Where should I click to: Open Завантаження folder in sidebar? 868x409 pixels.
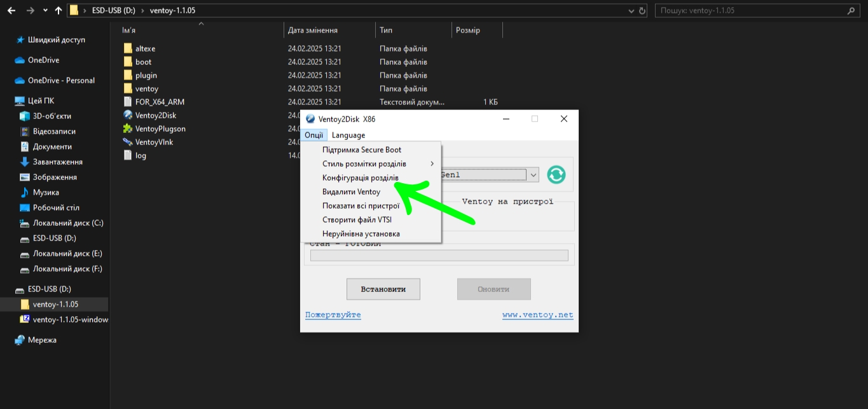(57, 162)
